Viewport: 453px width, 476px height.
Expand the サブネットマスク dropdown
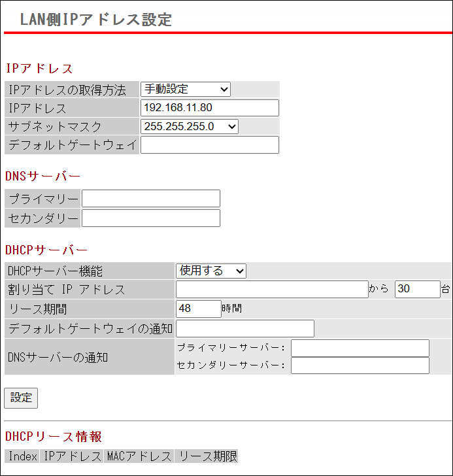tap(190, 126)
